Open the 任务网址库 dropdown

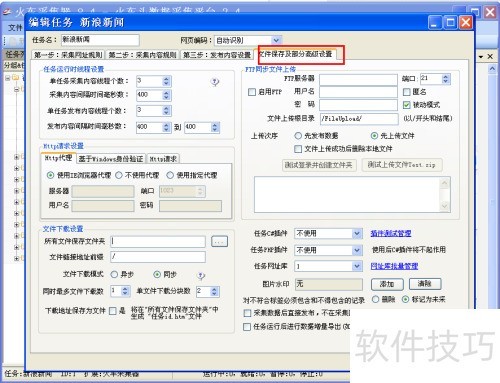coord(357,266)
